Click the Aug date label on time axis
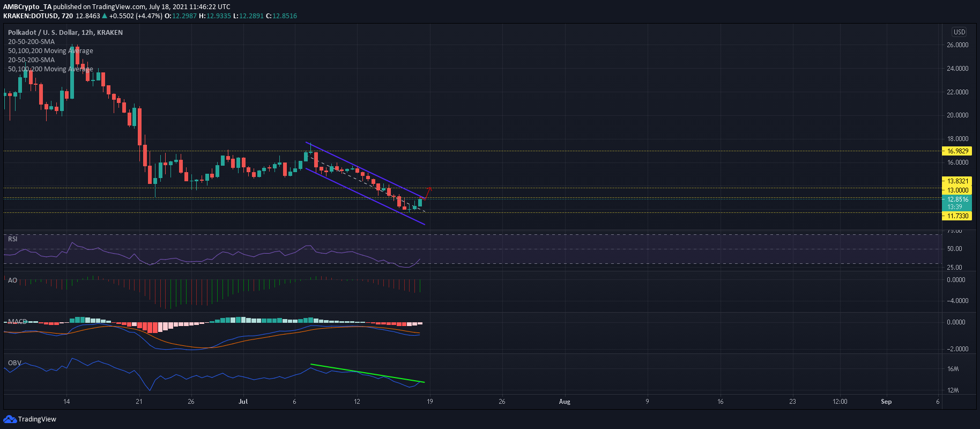Screen dimensions: 980x429 (565, 402)
